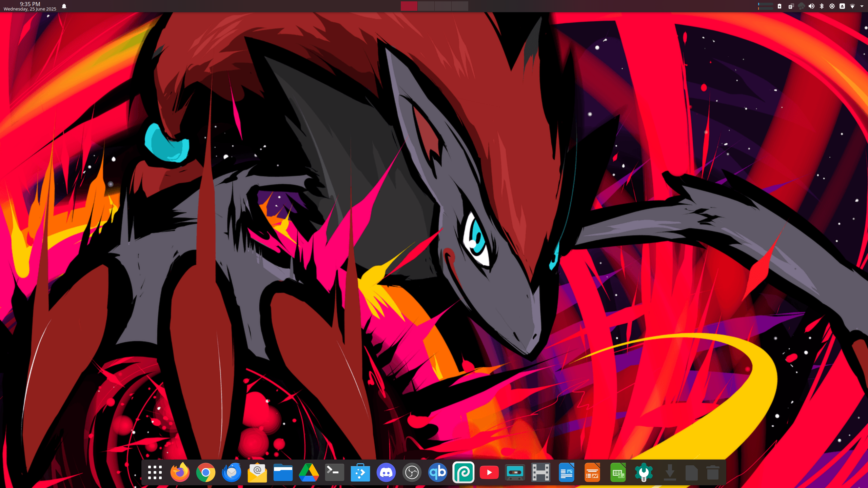
Task: Open the application grid launcher in dock
Action: coord(155,472)
